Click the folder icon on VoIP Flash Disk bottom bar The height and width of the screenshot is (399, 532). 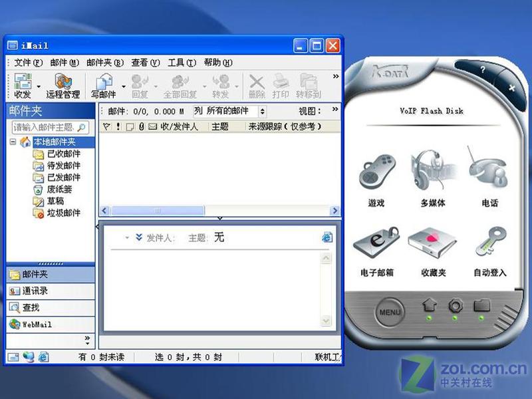(481, 305)
